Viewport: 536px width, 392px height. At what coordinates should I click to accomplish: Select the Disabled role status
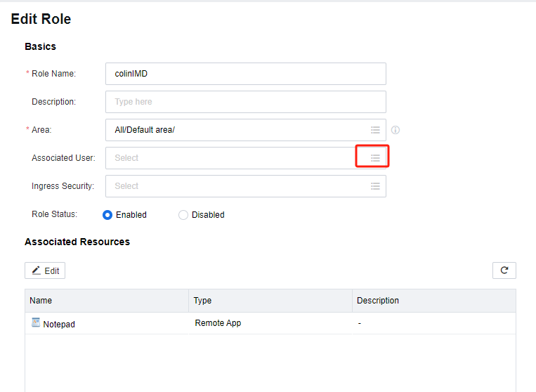click(183, 215)
